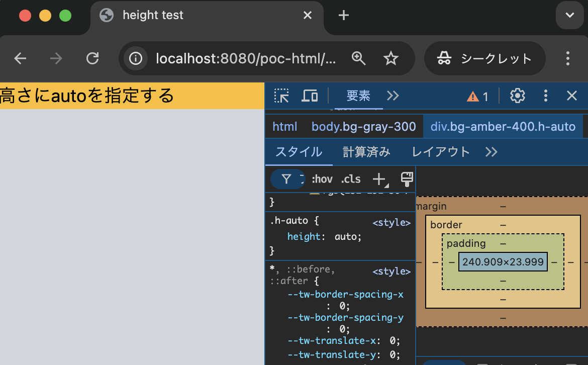Click the warning issues counter icon

tap(477, 97)
